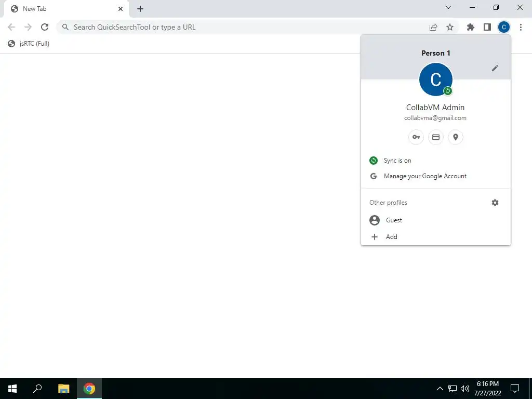Open addresses location pin icon
Viewport: 532px width, 399px height.
456,137
